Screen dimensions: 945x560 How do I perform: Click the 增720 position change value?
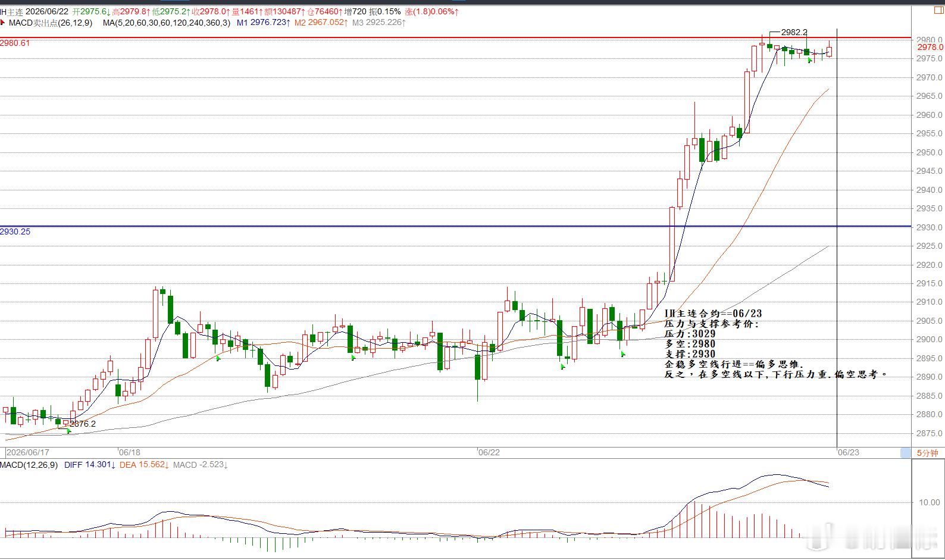(355, 11)
